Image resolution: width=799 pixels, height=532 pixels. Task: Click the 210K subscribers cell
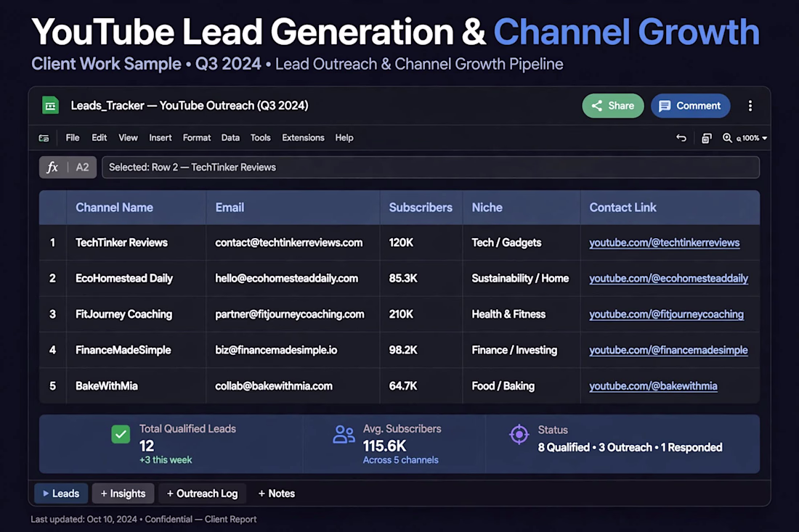(x=421, y=314)
